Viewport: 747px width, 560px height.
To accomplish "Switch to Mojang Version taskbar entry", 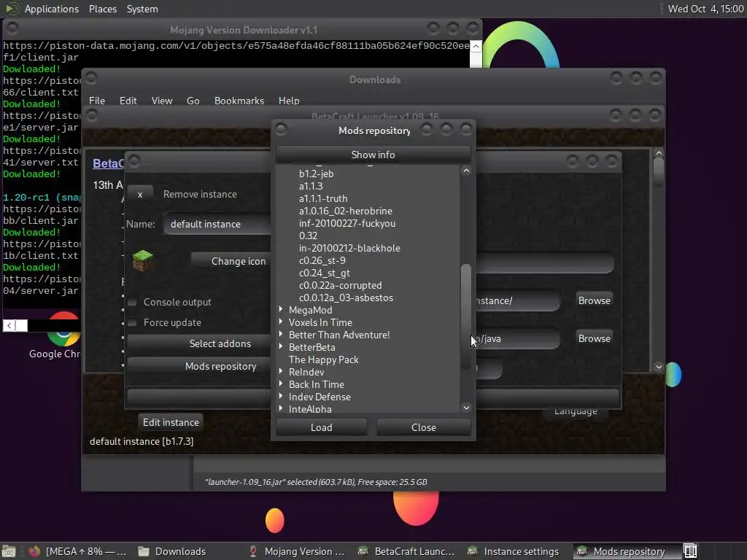I will click(x=297, y=551).
